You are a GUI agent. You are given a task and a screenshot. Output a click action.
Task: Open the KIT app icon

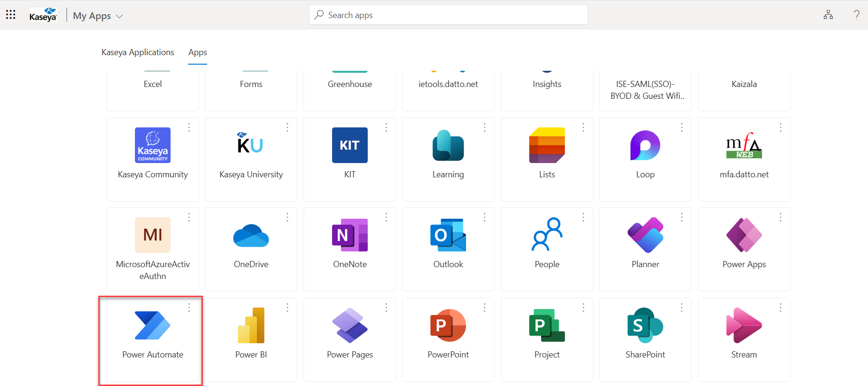point(350,145)
